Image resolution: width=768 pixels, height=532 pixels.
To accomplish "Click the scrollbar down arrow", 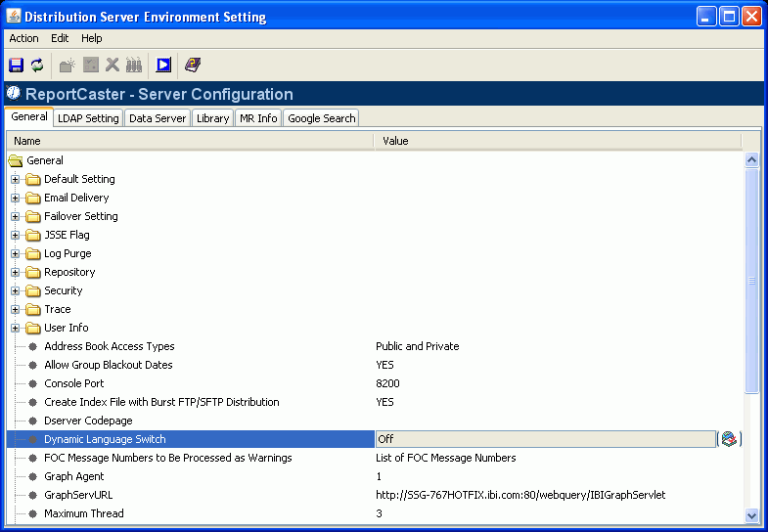I will click(751, 514).
